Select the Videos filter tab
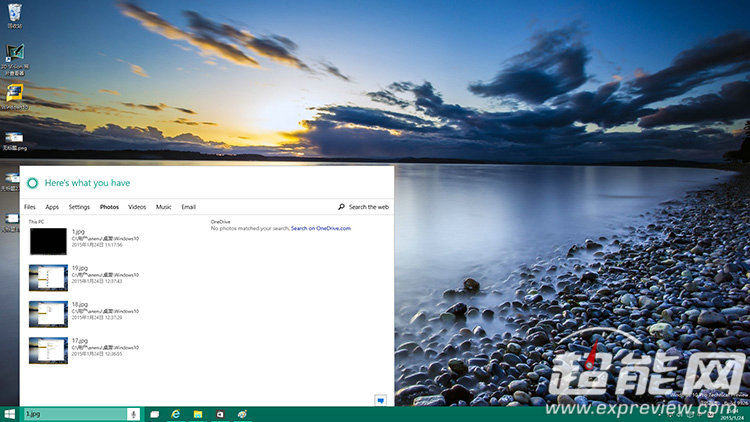This screenshot has width=750, height=422. point(137,207)
